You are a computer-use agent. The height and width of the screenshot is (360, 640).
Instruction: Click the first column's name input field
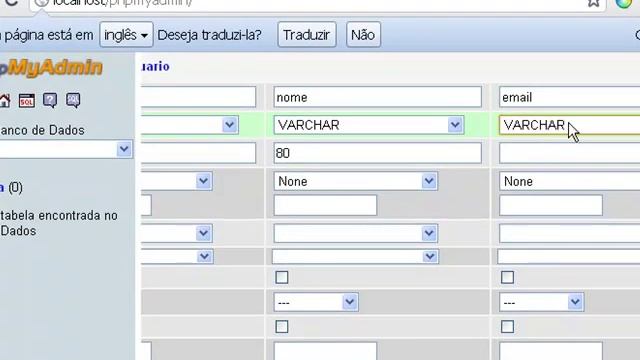[198, 97]
